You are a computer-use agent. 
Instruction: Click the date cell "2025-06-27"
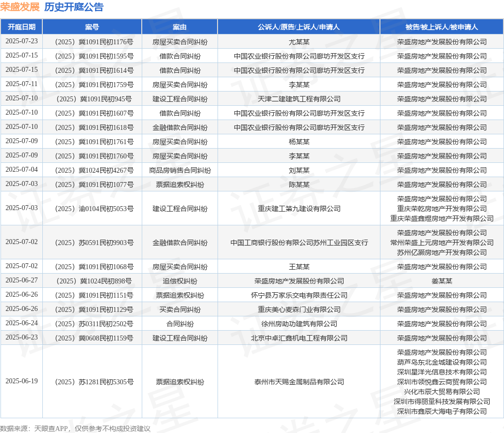coord(22,280)
